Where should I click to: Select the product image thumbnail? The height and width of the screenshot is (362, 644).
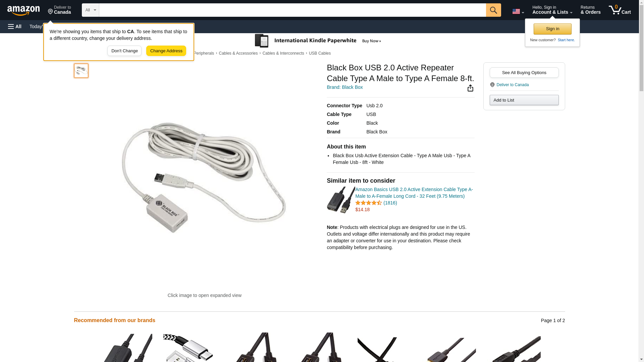[81, 71]
